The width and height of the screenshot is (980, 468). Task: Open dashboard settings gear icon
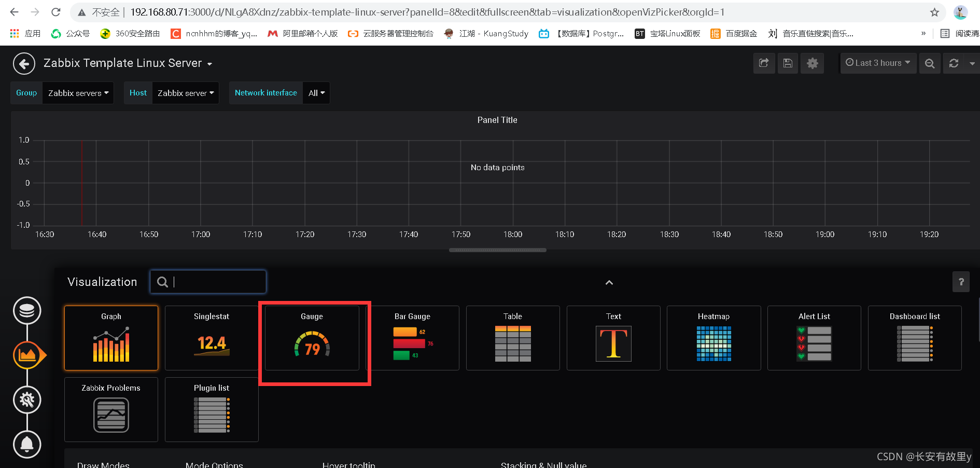pos(813,63)
